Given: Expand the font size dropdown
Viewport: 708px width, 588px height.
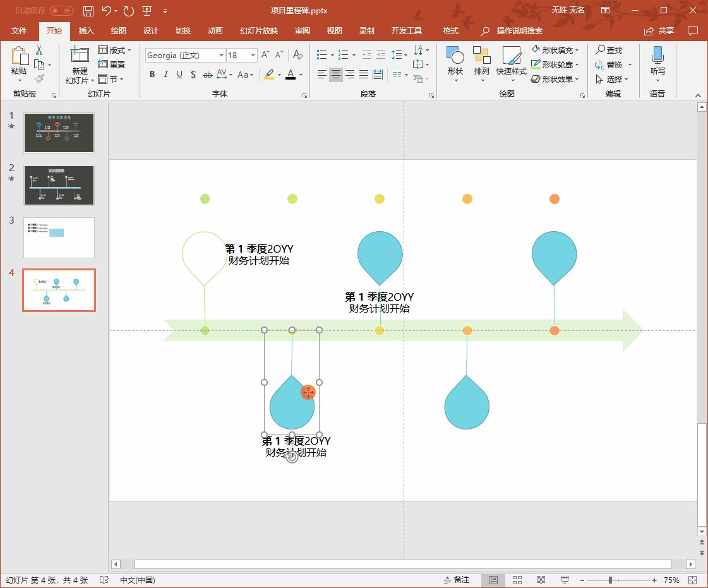Looking at the screenshot, I should coord(252,55).
